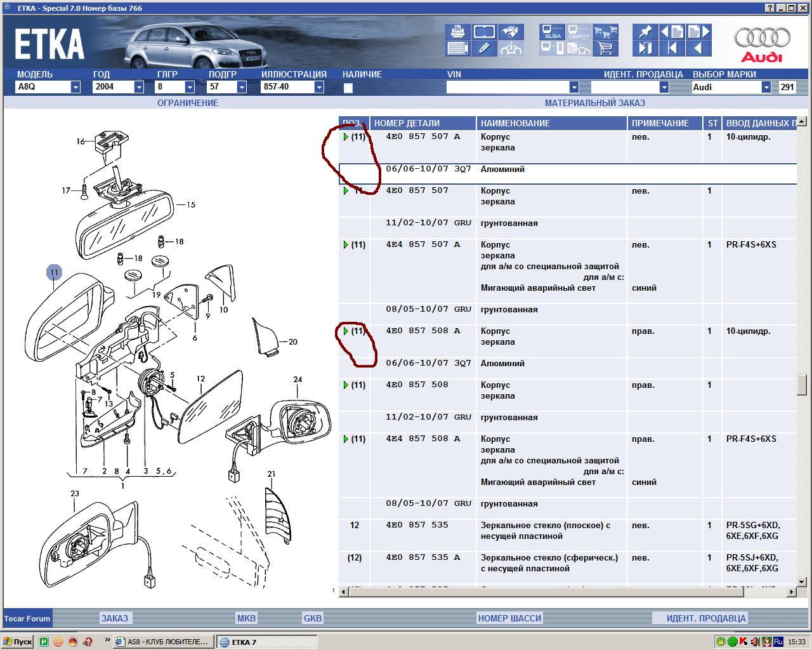This screenshot has height=650, width=812.
Task: Open the МАТЕРИАЛЬНЫЙ ЗАКАЗ tab
Action: pyautogui.click(x=594, y=103)
